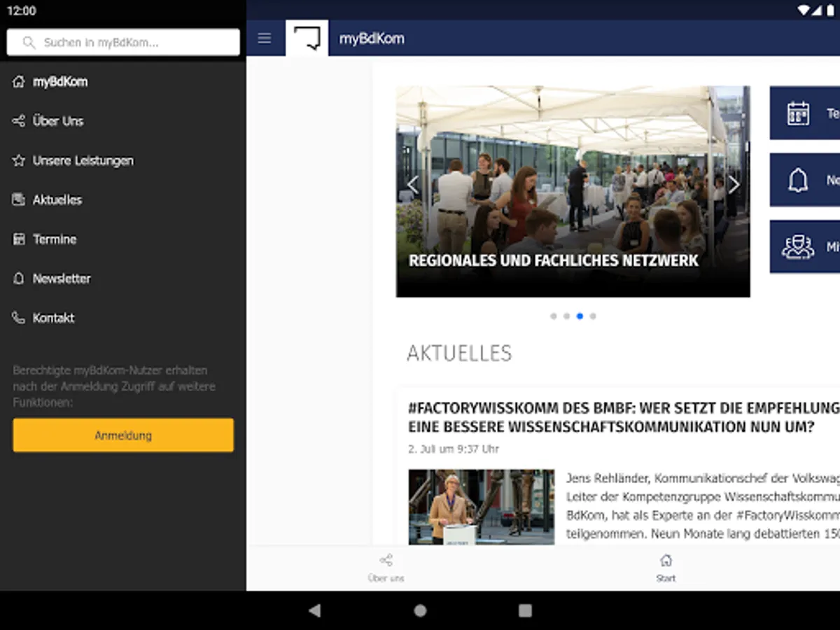Show next carousel slide with right arrow

tap(734, 185)
